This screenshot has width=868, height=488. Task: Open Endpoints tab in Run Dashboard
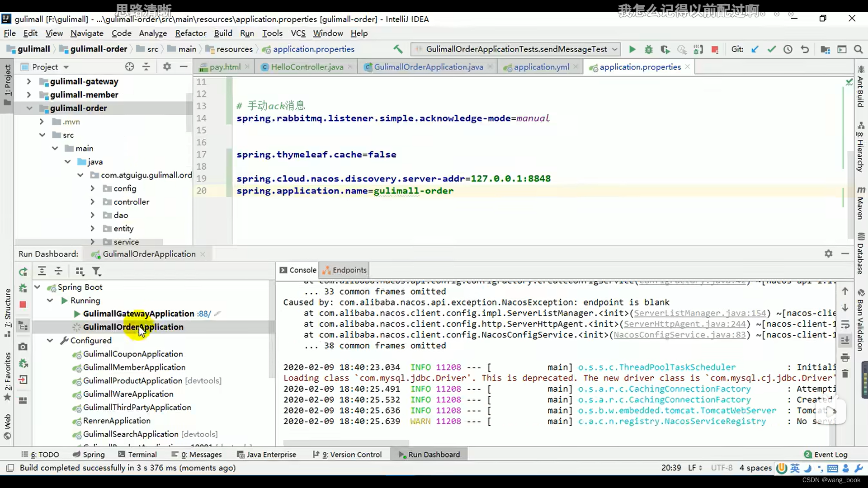[x=344, y=270]
